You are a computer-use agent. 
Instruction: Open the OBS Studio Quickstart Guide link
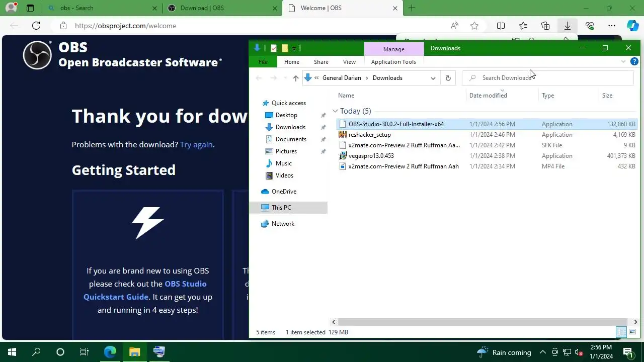point(145,290)
